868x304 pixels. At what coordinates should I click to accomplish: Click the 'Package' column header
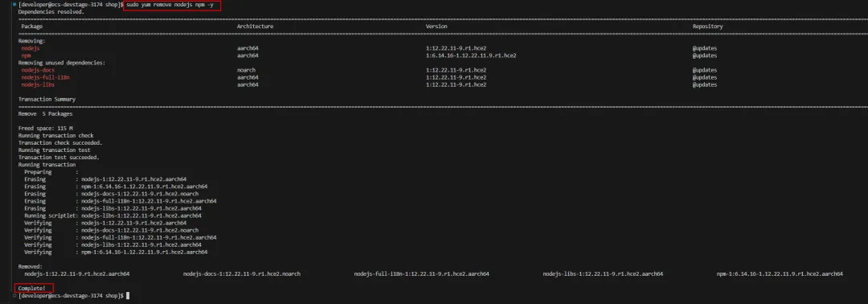click(x=32, y=27)
